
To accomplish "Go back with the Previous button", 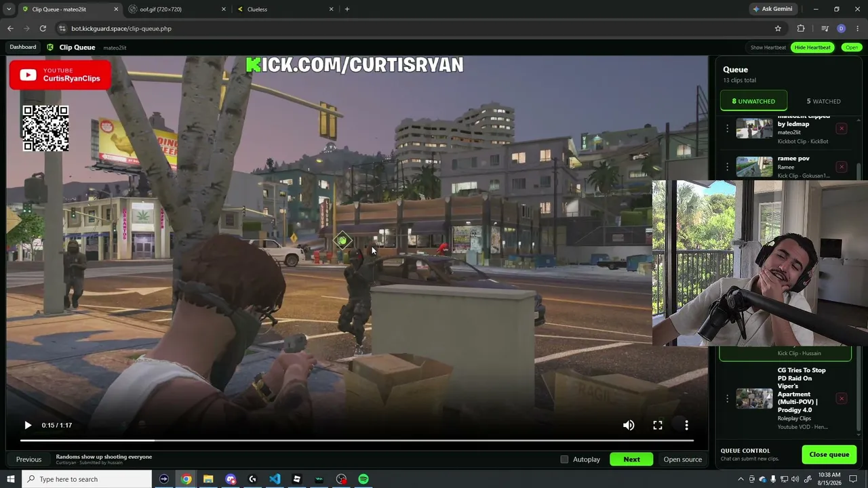I will click(x=28, y=460).
